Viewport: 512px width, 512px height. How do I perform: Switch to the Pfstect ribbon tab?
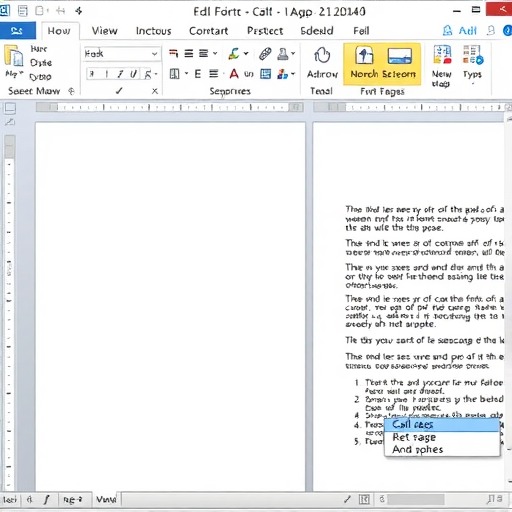pyautogui.click(x=265, y=31)
